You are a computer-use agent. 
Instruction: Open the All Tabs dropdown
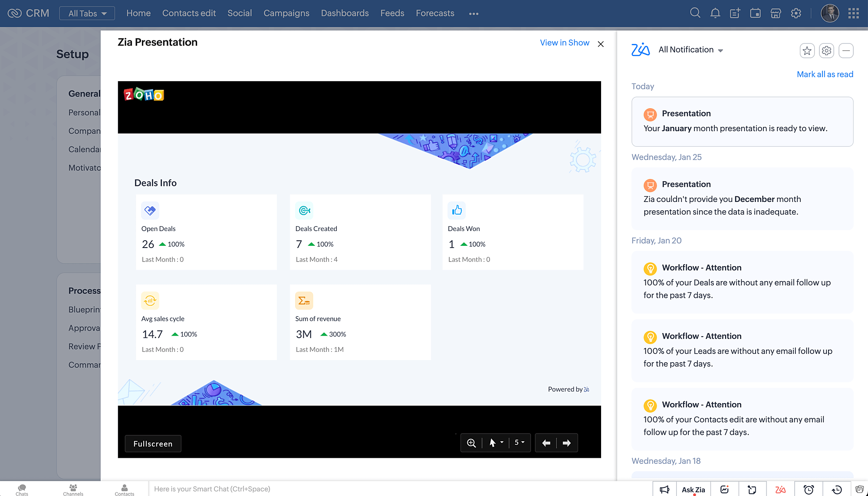coord(87,13)
